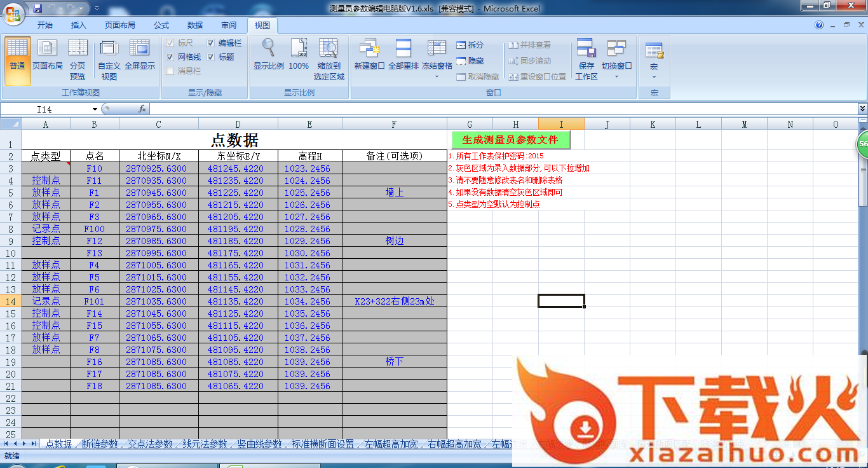Open the Zoom dialog magnifier icon
This screenshot has width=868, height=468.
click(269, 48)
